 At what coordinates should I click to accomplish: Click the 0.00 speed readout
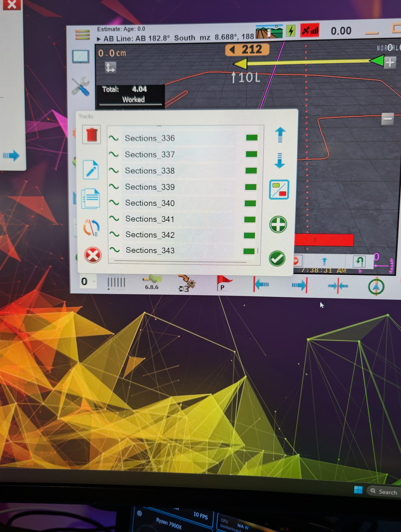click(x=341, y=31)
